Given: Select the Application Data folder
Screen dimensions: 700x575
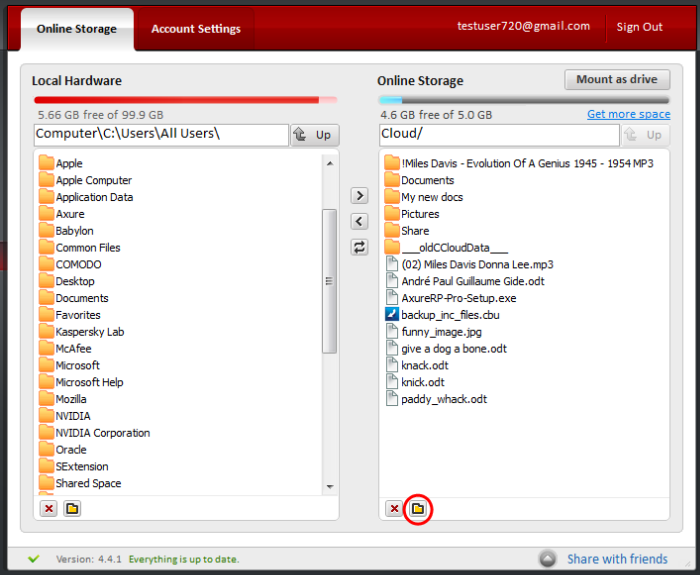Looking at the screenshot, I should [86, 197].
